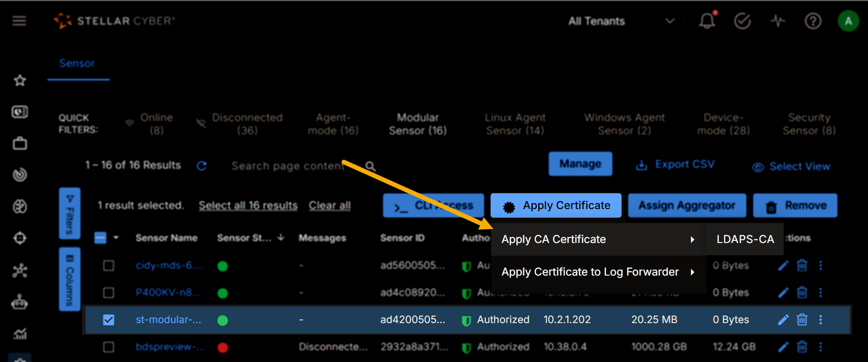Toggle the Online (8) quick filter

click(x=149, y=124)
